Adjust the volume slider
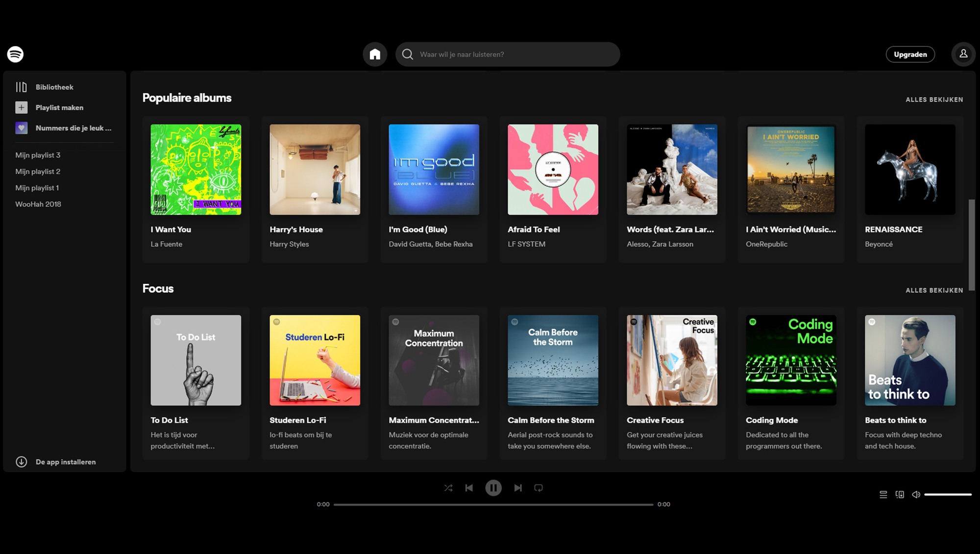This screenshot has width=980, height=554. pos(948,495)
